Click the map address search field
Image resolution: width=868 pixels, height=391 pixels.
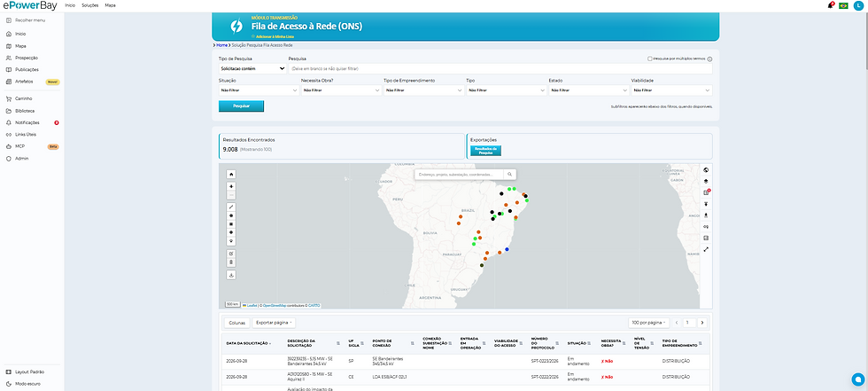click(460, 175)
